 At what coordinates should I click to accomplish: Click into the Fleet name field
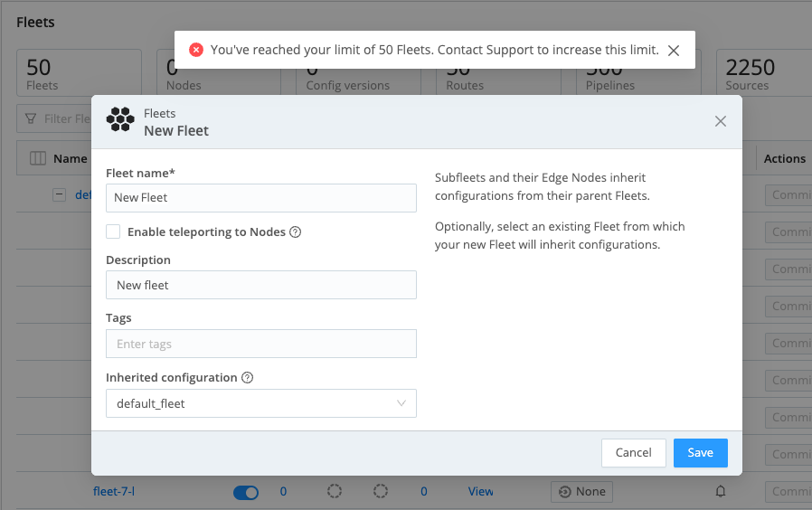pos(260,197)
